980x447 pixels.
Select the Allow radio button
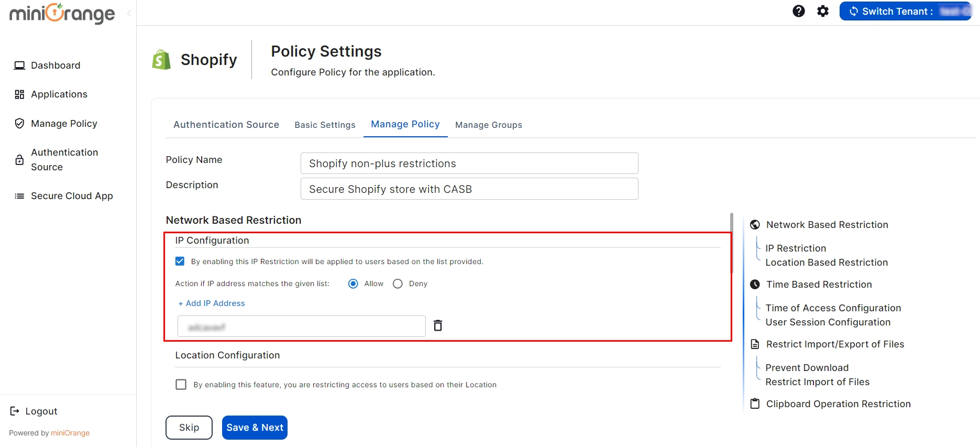tap(353, 284)
